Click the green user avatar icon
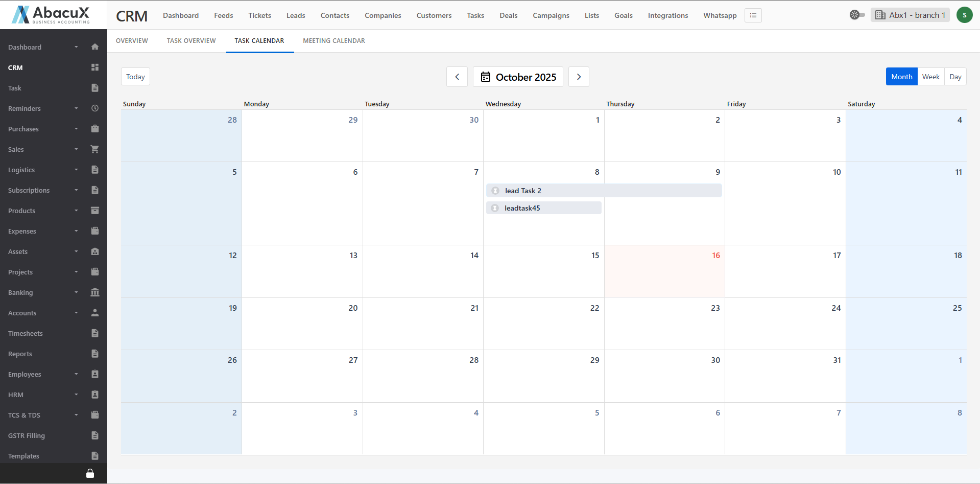The image size is (980, 484). (x=964, y=15)
